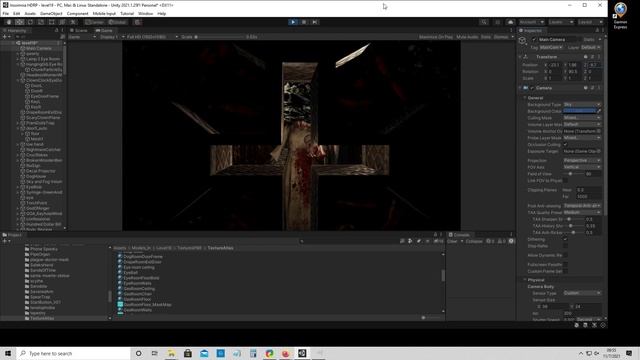The width and height of the screenshot is (640, 360).
Task: Click the Step frame button
Action: point(315,22)
